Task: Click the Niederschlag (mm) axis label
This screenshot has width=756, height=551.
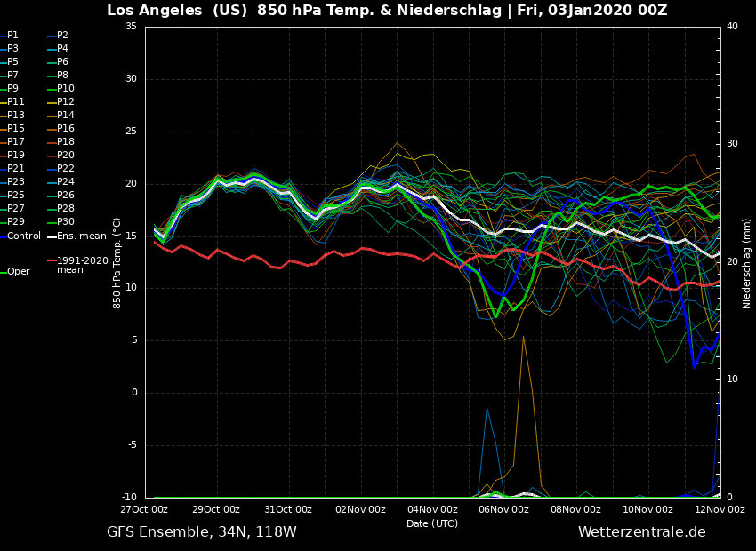Action: 747,263
